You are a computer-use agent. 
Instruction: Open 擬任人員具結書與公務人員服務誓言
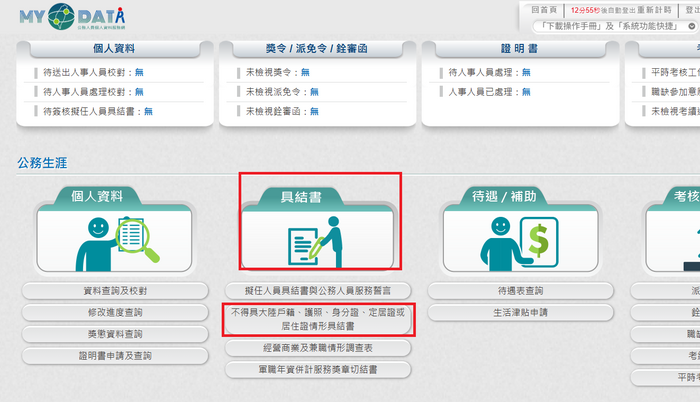coord(318,291)
